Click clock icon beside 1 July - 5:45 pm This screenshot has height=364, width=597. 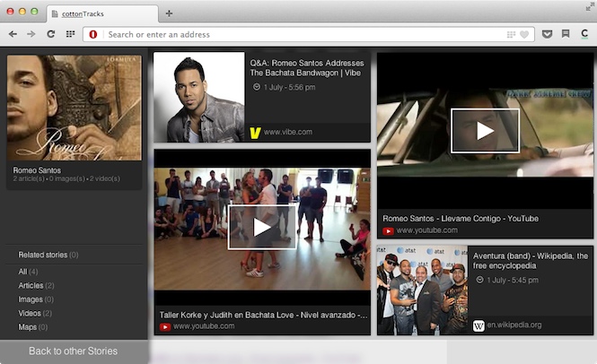click(x=479, y=280)
